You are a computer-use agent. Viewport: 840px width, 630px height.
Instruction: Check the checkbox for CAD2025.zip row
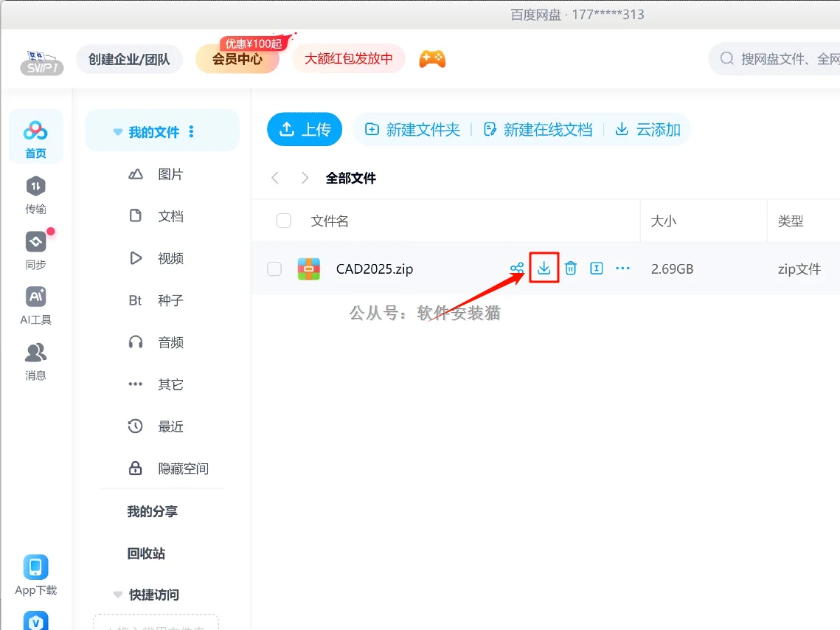click(274, 269)
